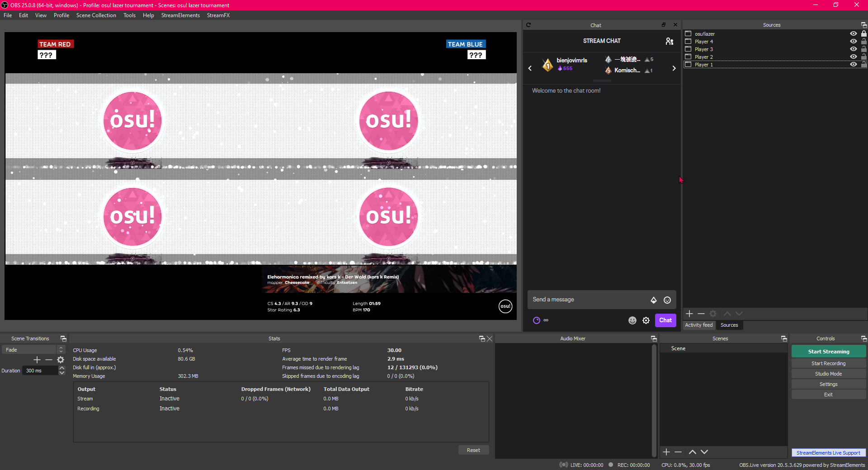Open the File menu
868x470 pixels.
(8, 15)
